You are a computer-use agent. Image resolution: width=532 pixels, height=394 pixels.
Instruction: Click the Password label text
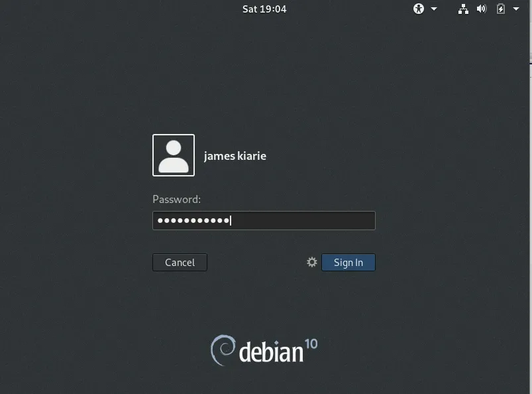pyautogui.click(x=176, y=199)
